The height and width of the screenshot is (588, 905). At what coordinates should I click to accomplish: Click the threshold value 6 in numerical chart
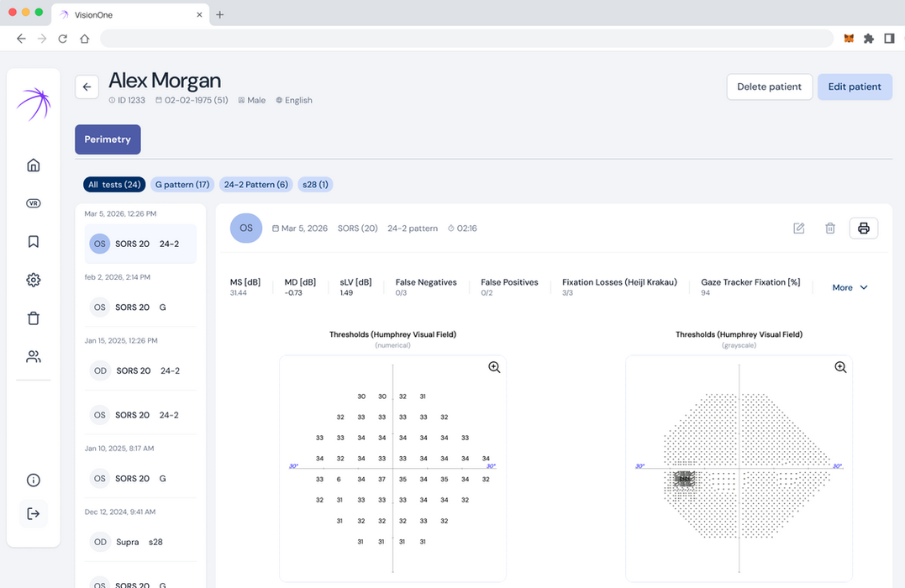tap(339, 480)
